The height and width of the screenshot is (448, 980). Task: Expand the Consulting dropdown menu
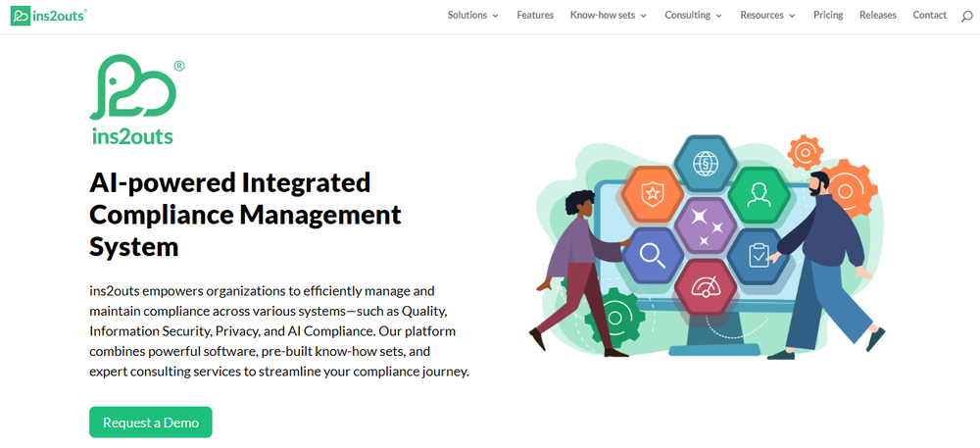pos(693,16)
